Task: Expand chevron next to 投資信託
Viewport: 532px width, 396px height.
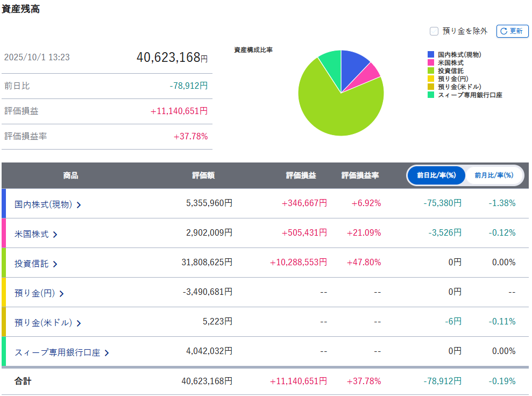Action: [55, 264]
